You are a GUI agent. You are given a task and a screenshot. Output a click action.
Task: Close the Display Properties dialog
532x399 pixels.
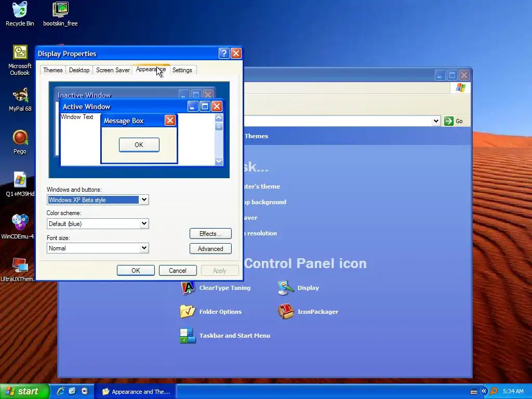236,54
